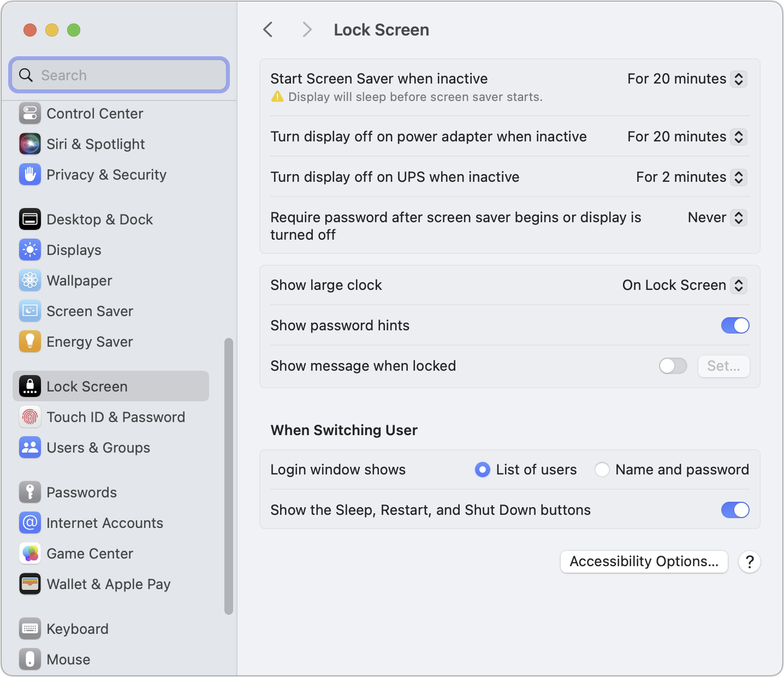
Task: Change the Show large clock dropdown
Action: tap(739, 284)
